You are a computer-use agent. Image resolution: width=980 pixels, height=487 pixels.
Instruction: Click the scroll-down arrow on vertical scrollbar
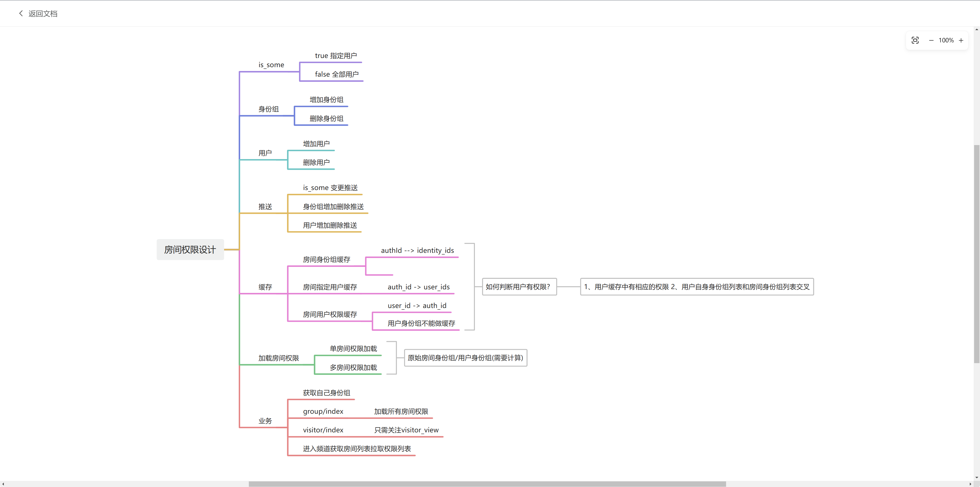(x=977, y=478)
